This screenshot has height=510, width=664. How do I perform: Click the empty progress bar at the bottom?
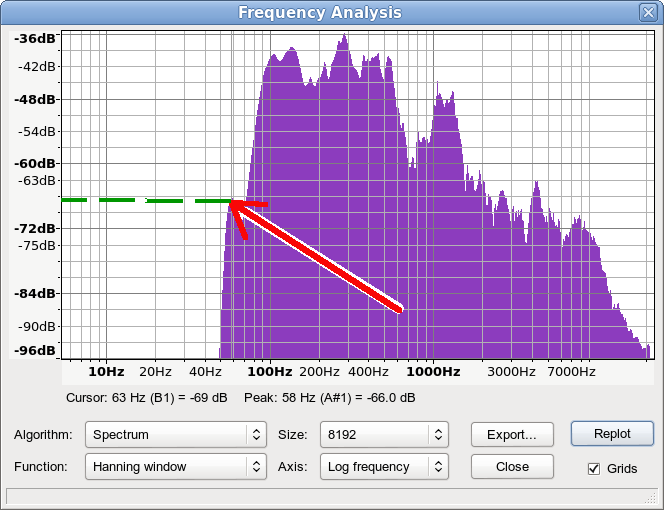pyautogui.click(x=331, y=496)
